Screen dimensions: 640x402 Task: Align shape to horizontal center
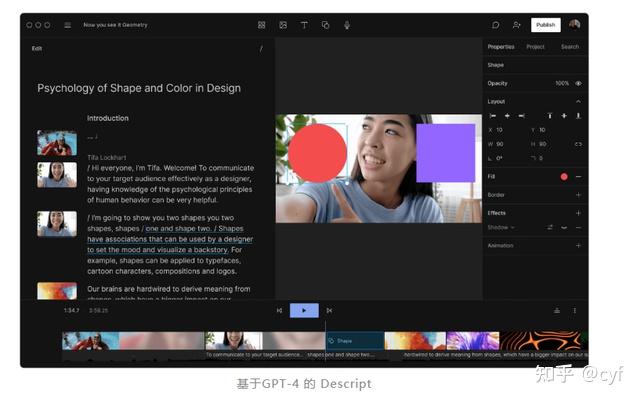[x=507, y=116]
